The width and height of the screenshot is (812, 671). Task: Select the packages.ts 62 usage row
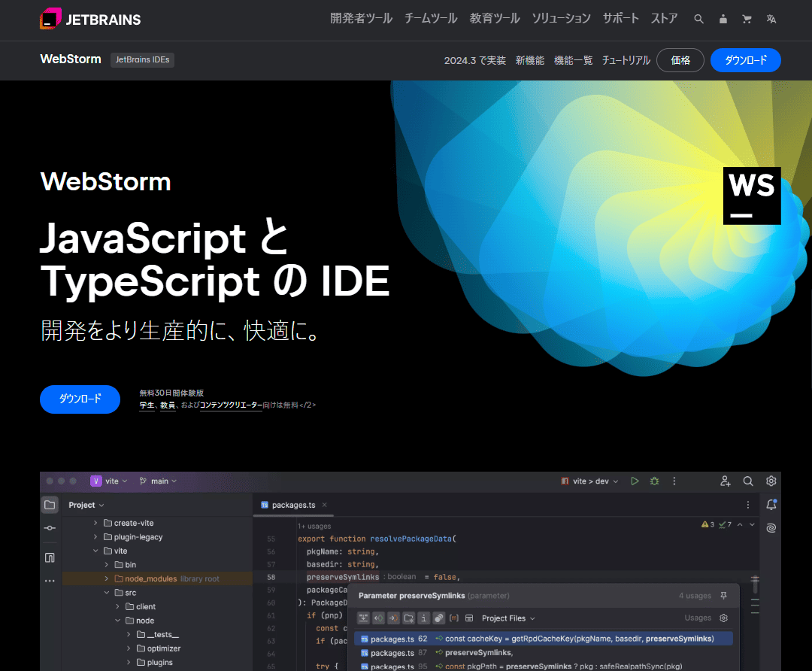544,639
